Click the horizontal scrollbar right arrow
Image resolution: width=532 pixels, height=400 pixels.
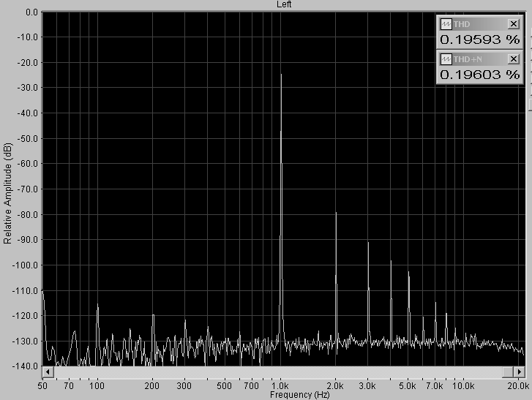(519, 372)
